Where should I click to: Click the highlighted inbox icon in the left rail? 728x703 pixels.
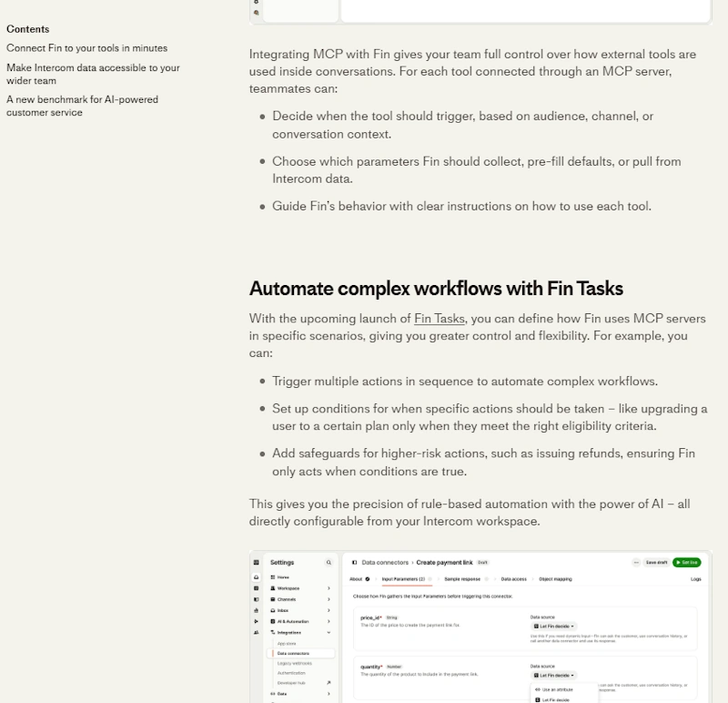coord(257,577)
